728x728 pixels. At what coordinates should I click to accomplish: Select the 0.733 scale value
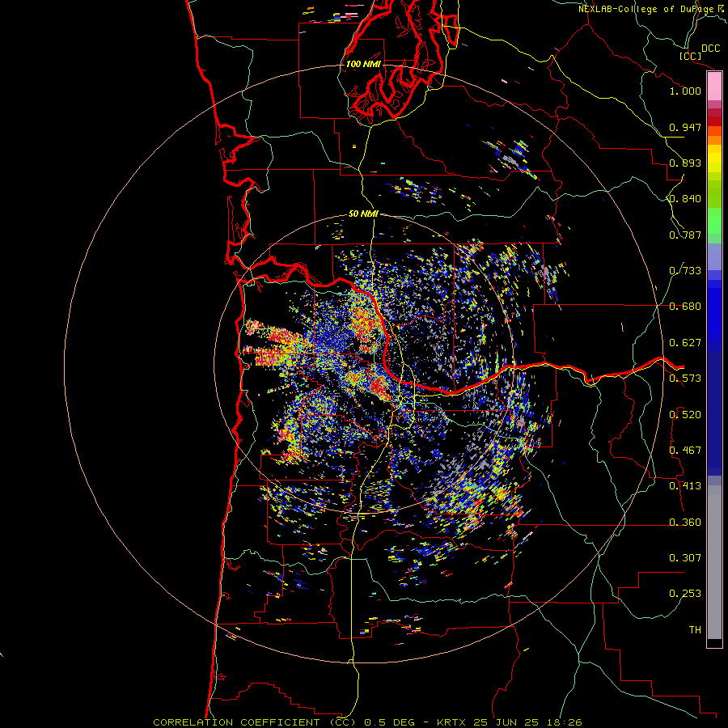[x=685, y=271]
